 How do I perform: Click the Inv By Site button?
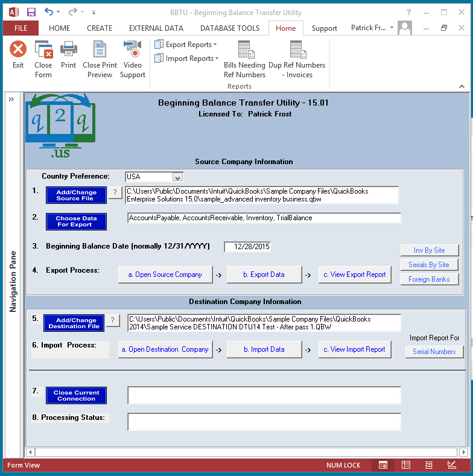pyautogui.click(x=430, y=250)
